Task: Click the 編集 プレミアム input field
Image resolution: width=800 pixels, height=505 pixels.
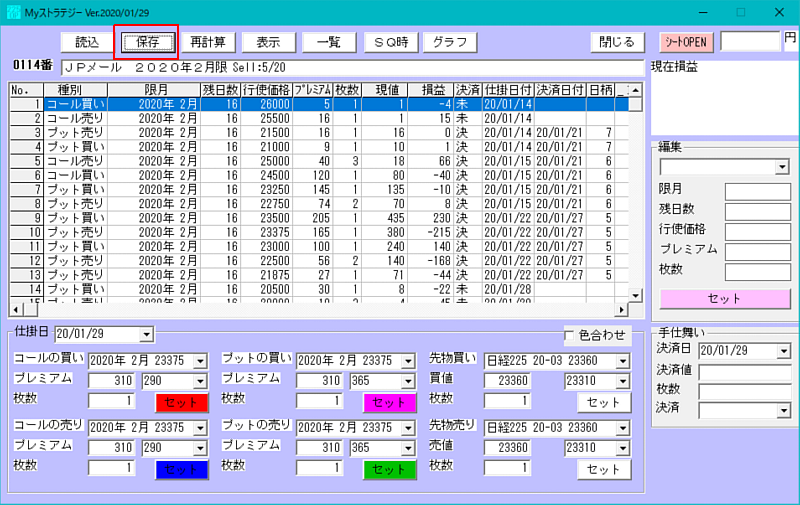Action: pyautogui.click(x=758, y=252)
